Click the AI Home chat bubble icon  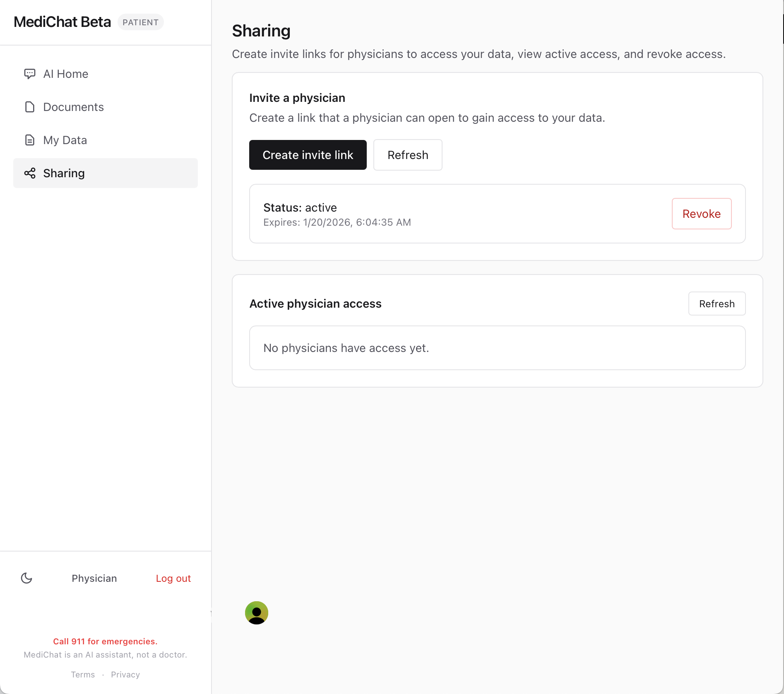coord(29,74)
